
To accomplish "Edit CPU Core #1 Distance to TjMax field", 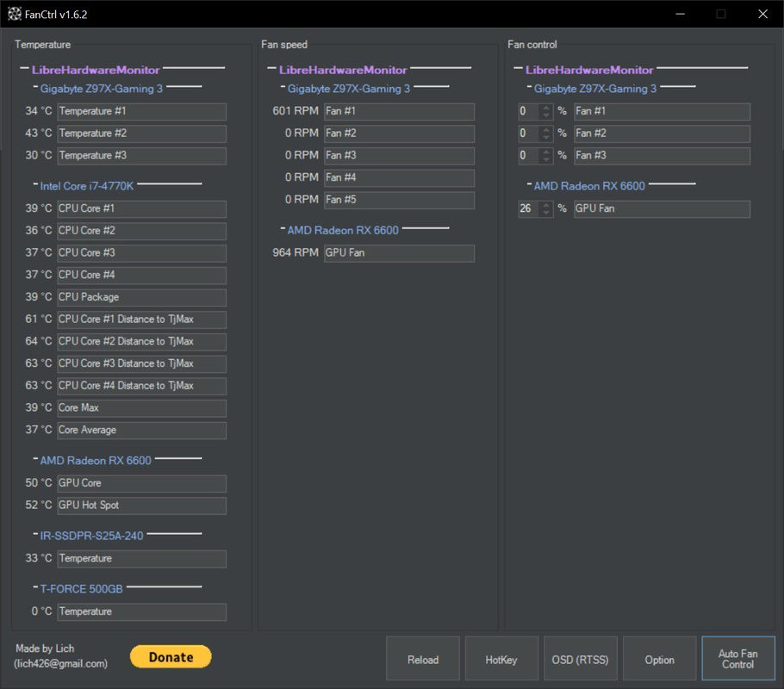I will [x=141, y=320].
